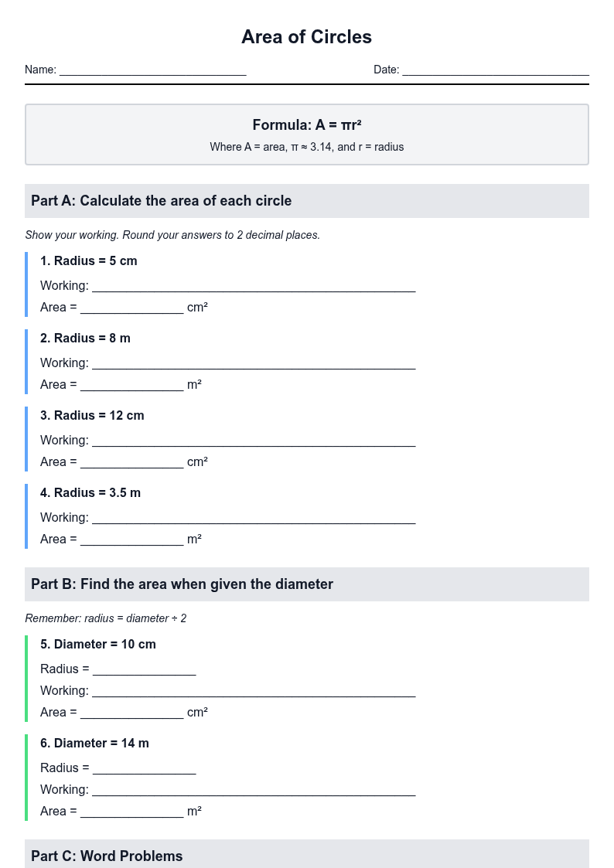Click the Date blank line
Image resolution: width=614 pixels, height=868 pixels.
pos(496,70)
